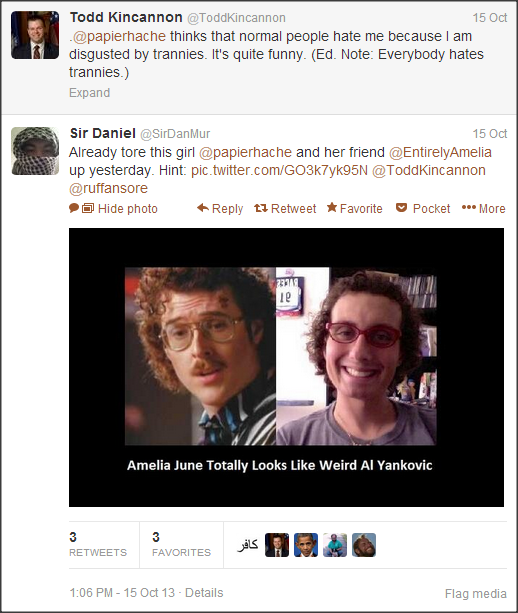Click the photo media icon beside Hide photo
The width and height of the screenshot is (518, 613).
(x=88, y=208)
